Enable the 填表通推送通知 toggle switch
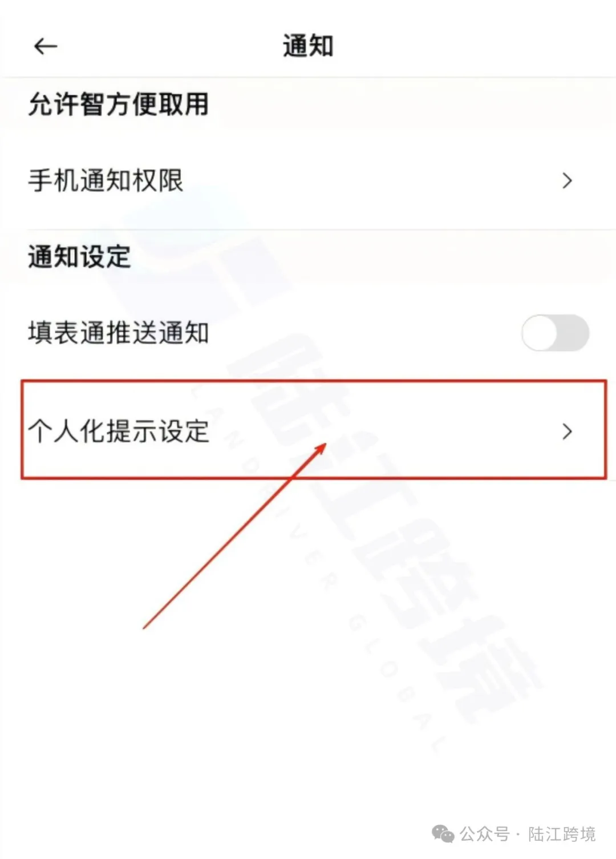Screen dimensions: 616x859 click(555, 333)
